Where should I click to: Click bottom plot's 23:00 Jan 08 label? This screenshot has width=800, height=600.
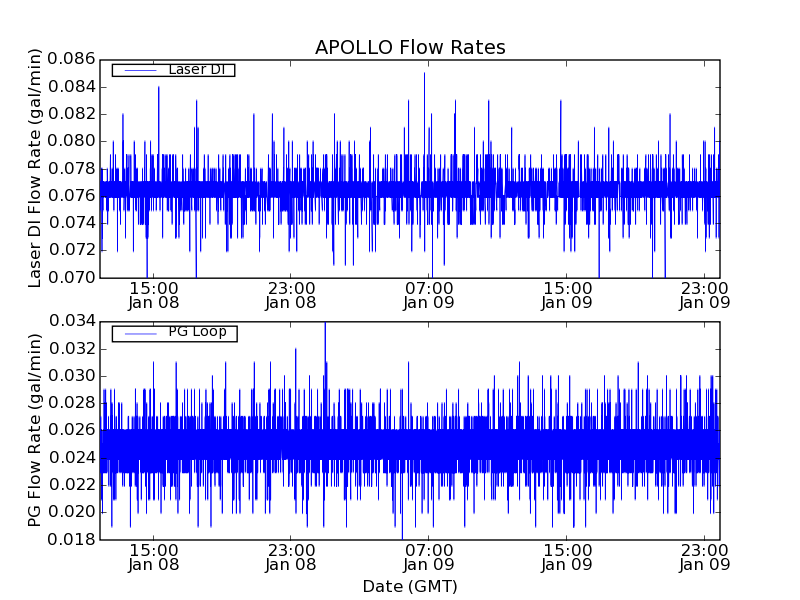(x=291, y=558)
